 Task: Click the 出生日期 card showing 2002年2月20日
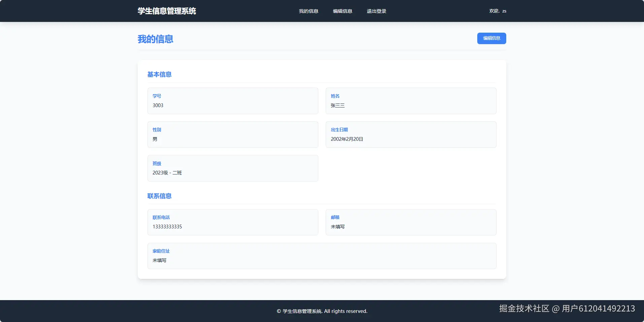coord(411,134)
